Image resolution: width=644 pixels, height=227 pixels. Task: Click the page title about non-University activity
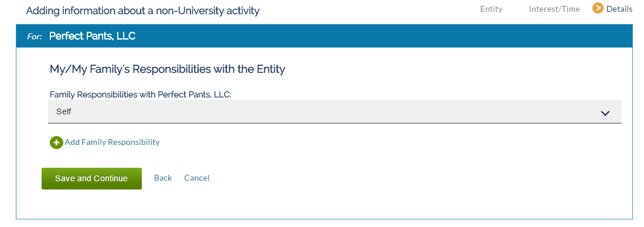(x=142, y=11)
